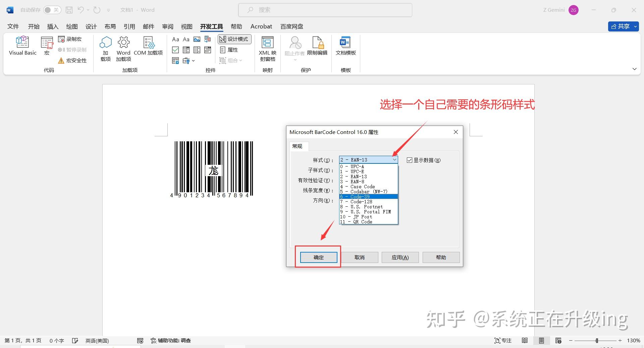The image size is (644, 348).
Task: Start recording a macro (录制宏)
Action: click(x=70, y=39)
